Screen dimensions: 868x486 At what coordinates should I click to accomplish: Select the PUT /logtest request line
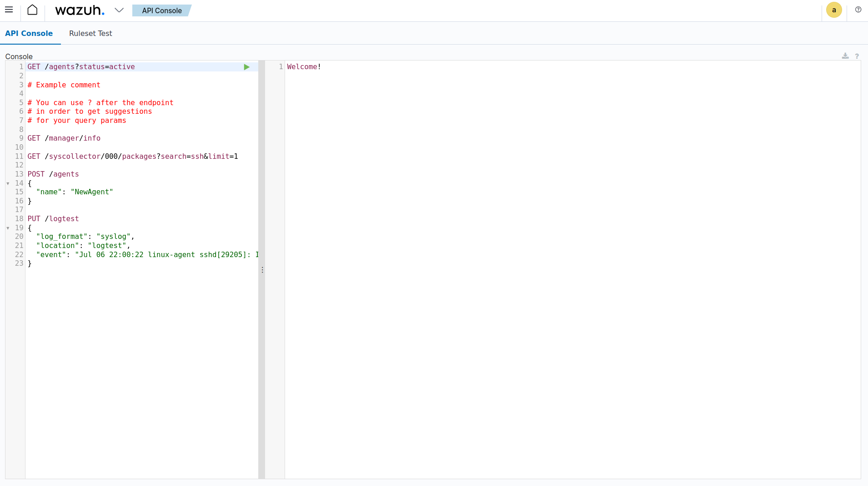pyautogui.click(x=53, y=219)
